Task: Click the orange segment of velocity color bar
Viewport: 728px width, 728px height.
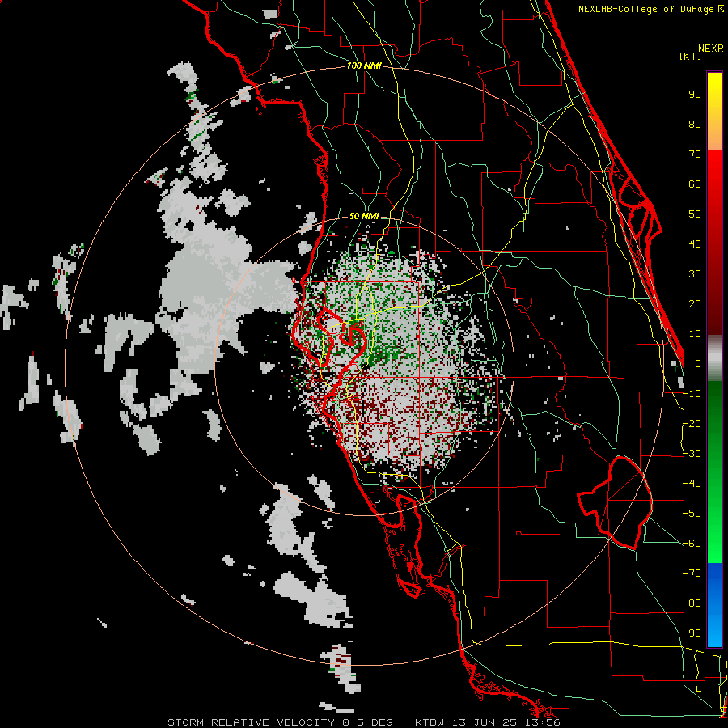Action: pos(714,134)
